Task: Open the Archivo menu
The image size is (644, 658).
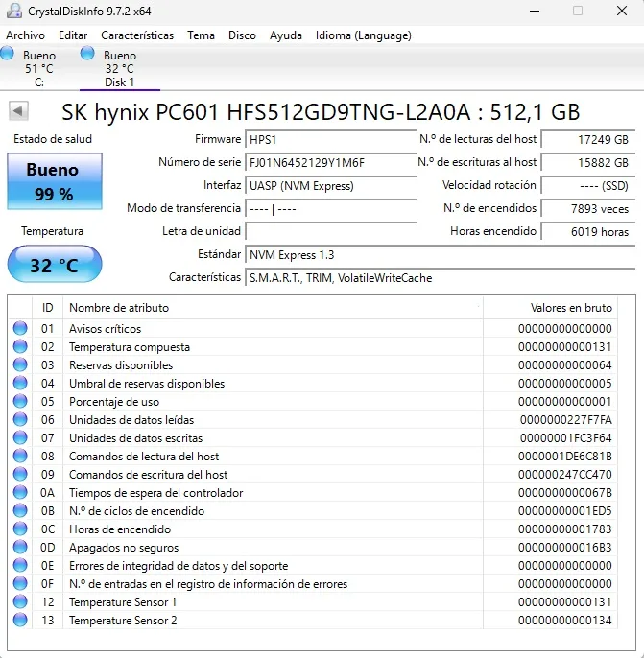Action: tap(25, 35)
